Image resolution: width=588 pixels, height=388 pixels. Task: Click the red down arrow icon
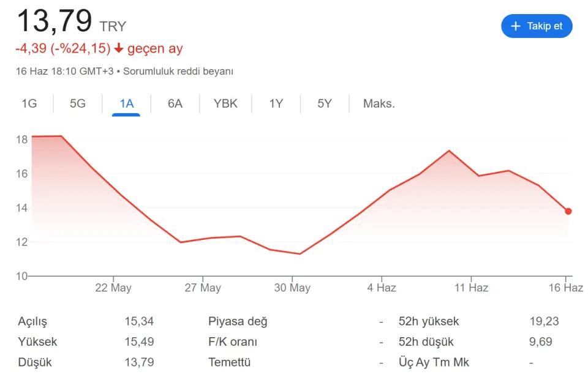pyautogui.click(x=119, y=49)
